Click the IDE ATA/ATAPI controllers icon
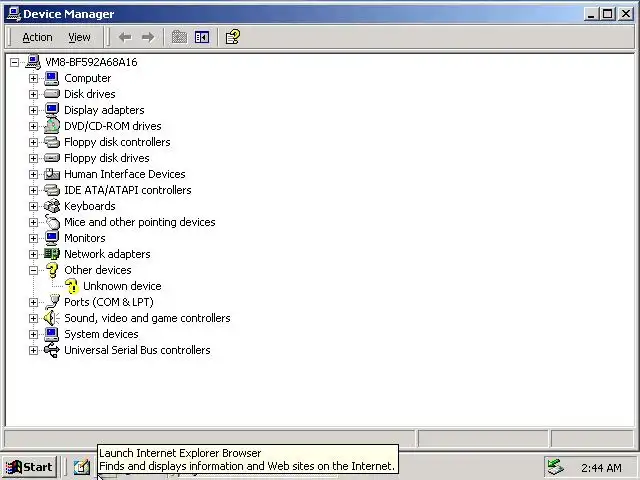This screenshot has height=480, width=640. 52,190
